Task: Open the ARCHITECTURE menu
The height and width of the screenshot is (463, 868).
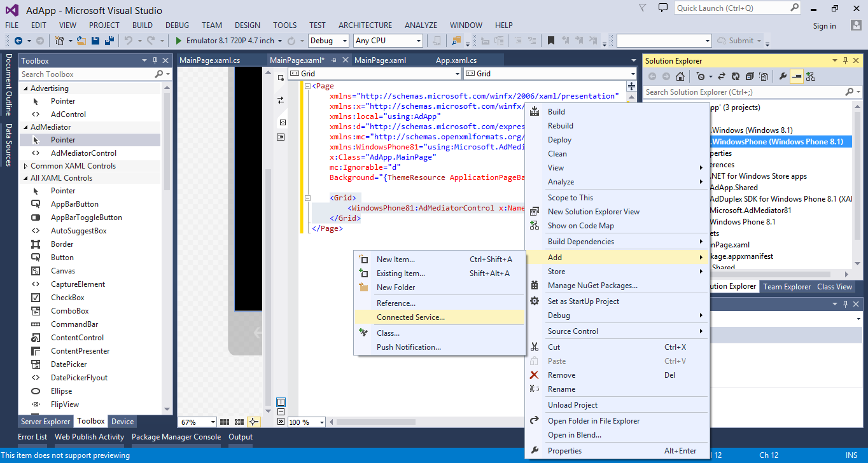Action: [365, 25]
